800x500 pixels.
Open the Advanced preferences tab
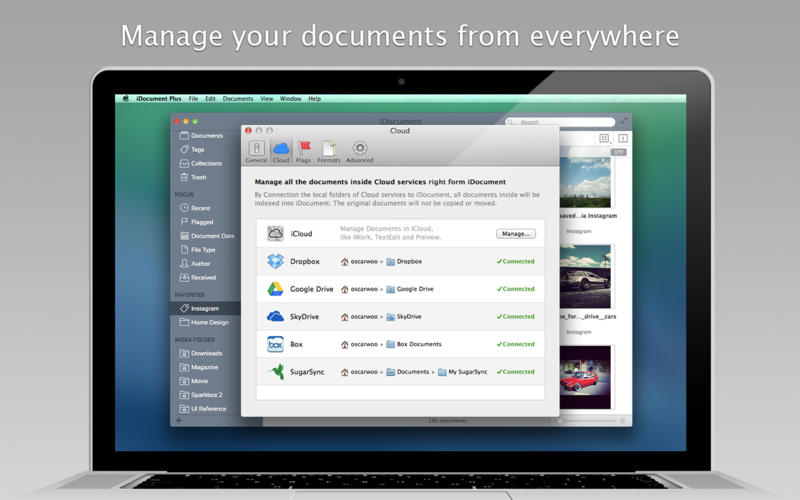pyautogui.click(x=360, y=152)
